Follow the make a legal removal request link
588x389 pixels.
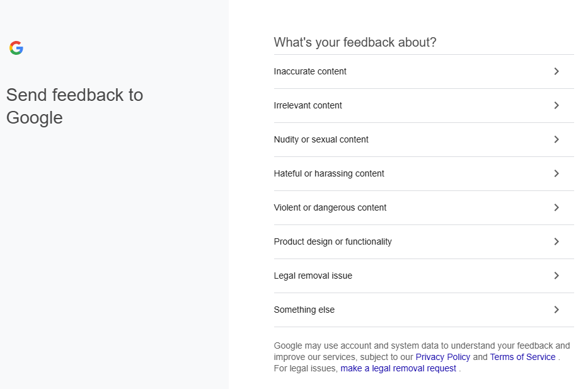398,368
